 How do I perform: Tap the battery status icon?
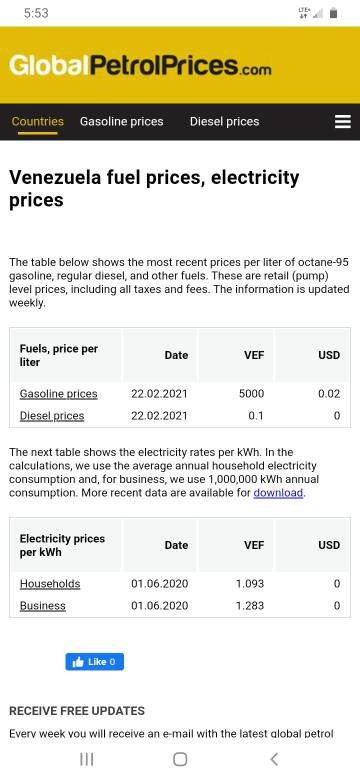click(x=333, y=13)
